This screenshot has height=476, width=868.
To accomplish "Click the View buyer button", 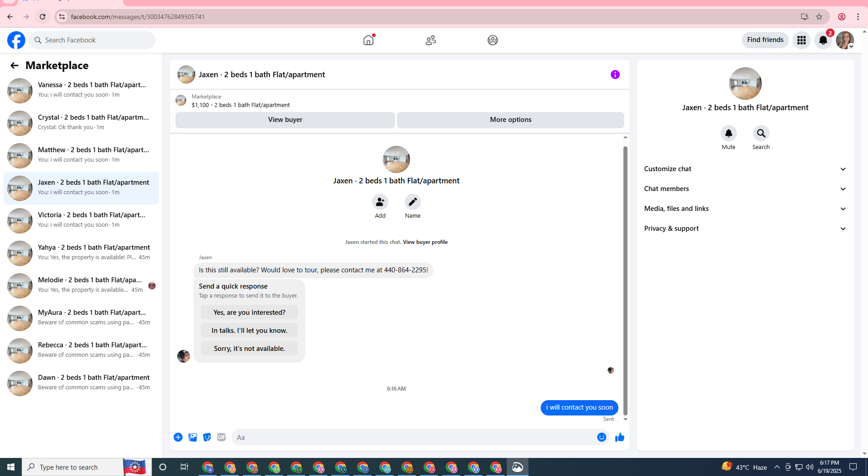I will [x=285, y=120].
